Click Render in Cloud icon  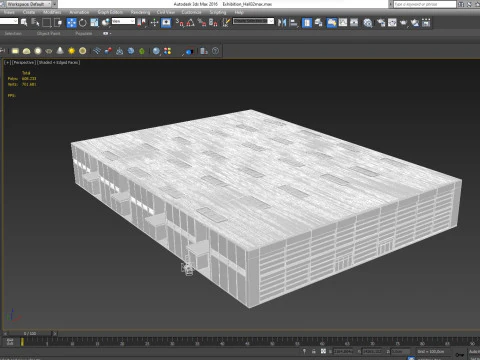415,23
